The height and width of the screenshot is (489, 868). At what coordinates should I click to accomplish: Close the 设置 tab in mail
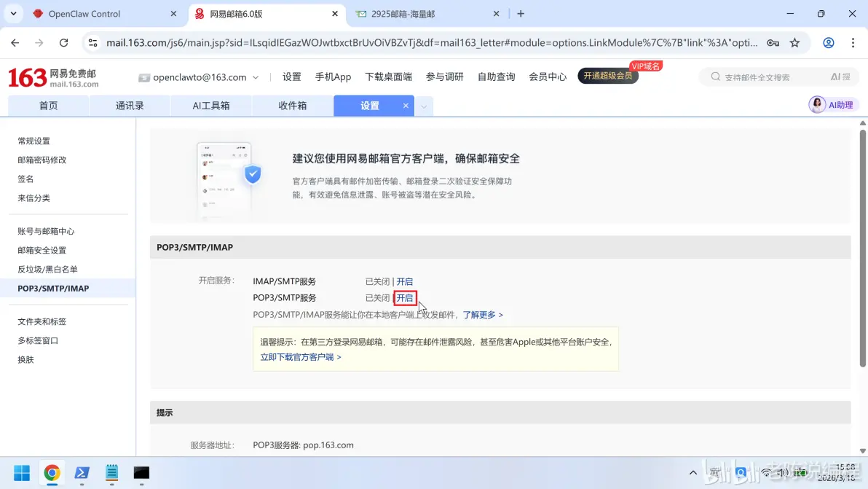pos(406,105)
